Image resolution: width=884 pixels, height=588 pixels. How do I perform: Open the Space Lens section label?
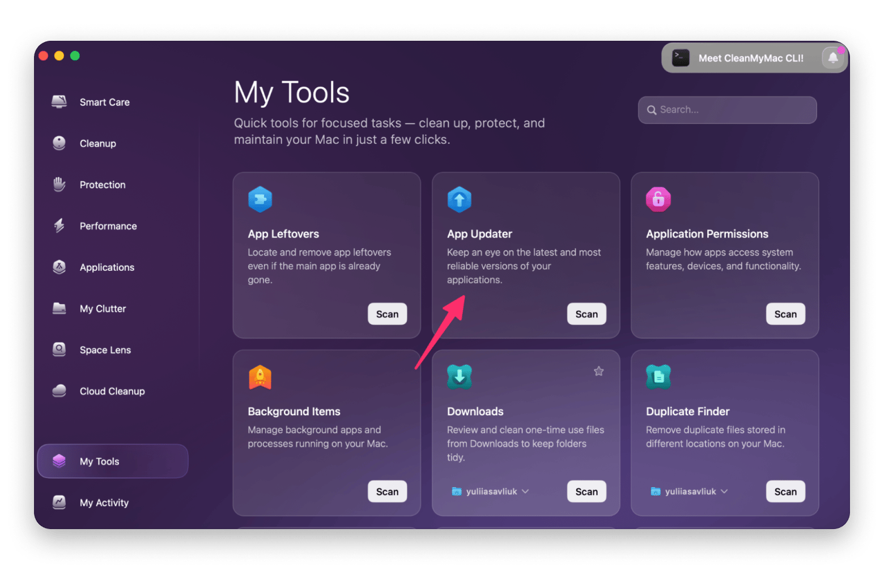(x=105, y=350)
